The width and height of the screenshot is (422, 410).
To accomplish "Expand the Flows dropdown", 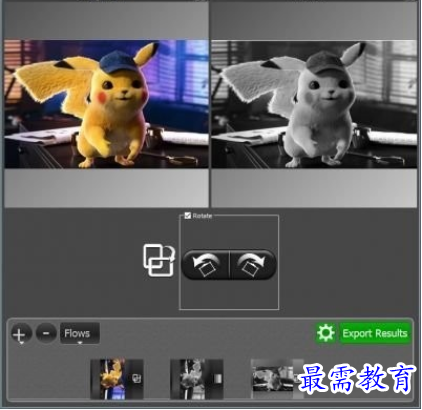I will (80, 333).
